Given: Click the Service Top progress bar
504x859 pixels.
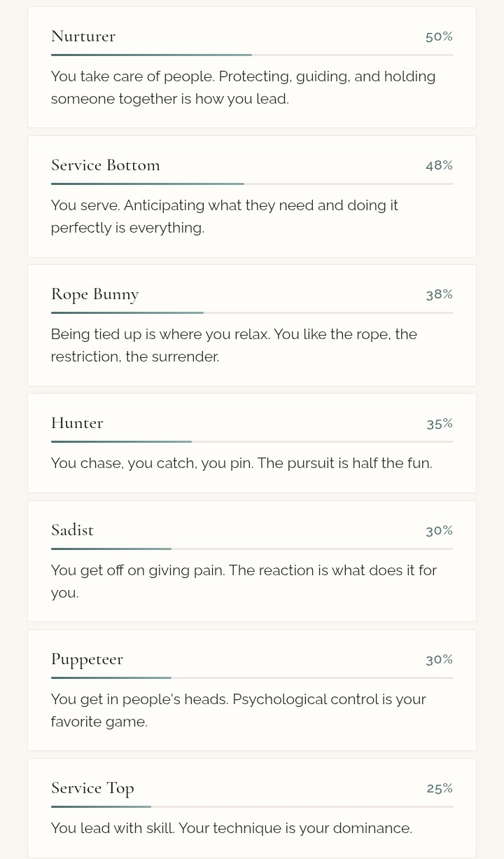Looking at the screenshot, I should click(252, 806).
